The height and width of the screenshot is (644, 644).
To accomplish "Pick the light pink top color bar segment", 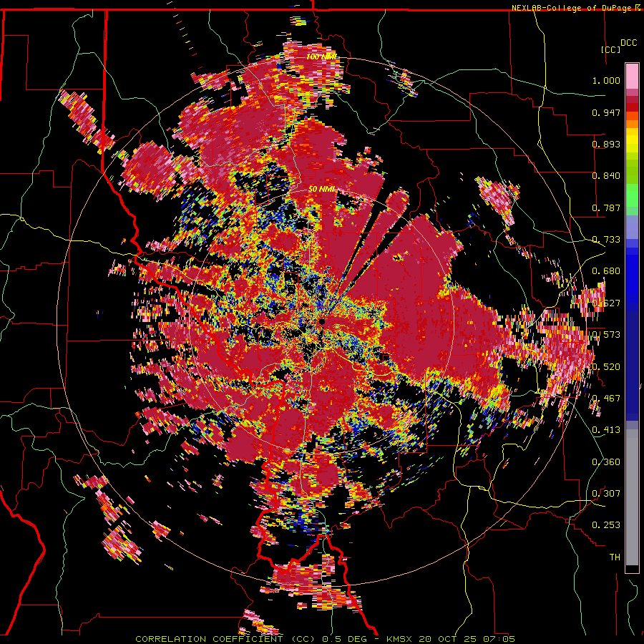I will click(632, 77).
